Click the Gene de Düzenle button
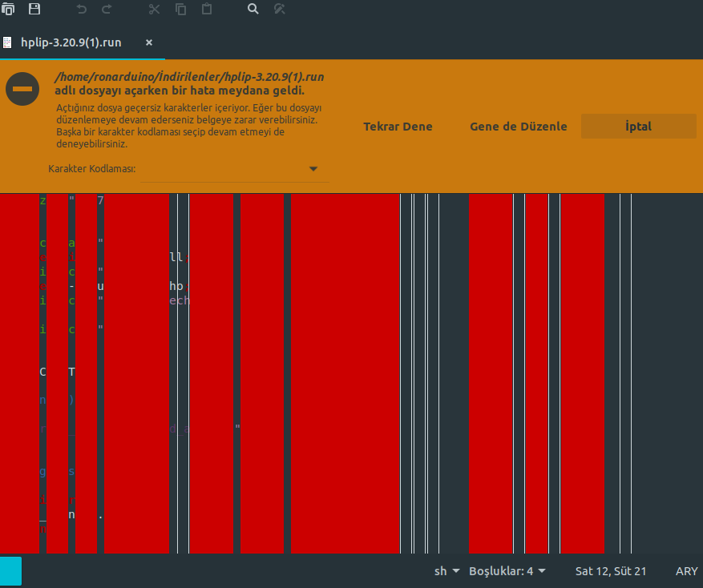The width and height of the screenshot is (703, 588). (518, 127)
